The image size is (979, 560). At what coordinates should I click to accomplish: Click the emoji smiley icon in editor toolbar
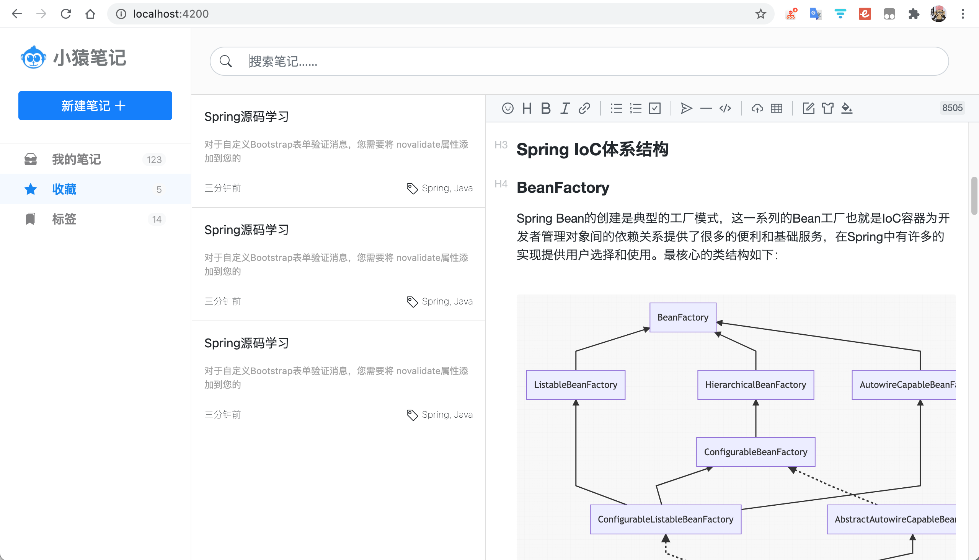pyautogui.click(x=507, y=108)
